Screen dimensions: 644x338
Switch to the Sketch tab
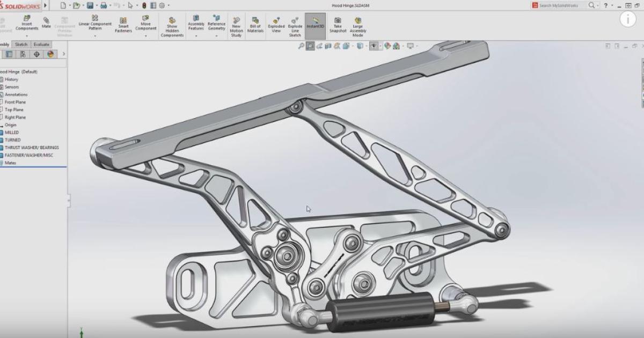[x=21, y=45]
